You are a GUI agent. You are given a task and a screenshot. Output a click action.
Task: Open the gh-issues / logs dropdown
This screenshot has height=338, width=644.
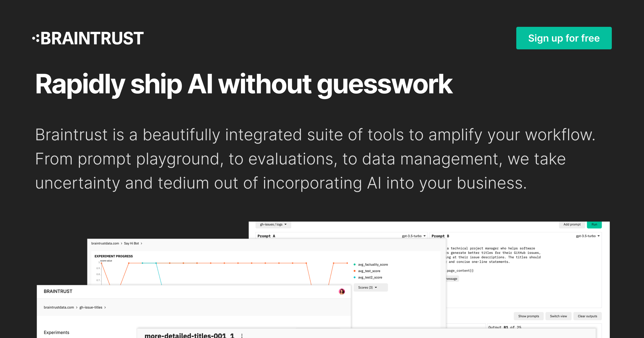click(273, 225)
